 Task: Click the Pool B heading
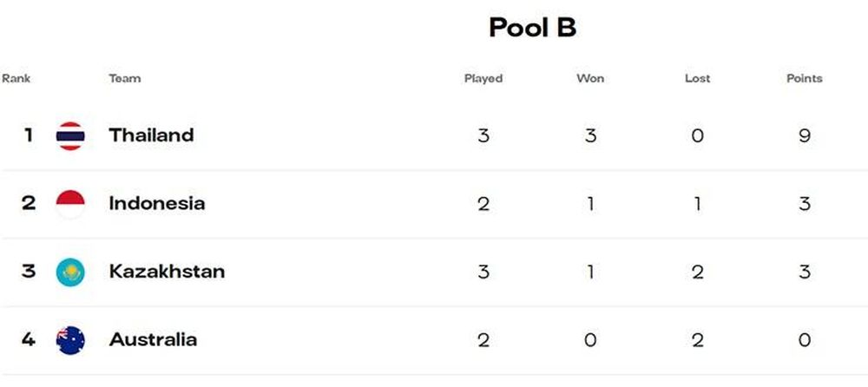point(533,27)
